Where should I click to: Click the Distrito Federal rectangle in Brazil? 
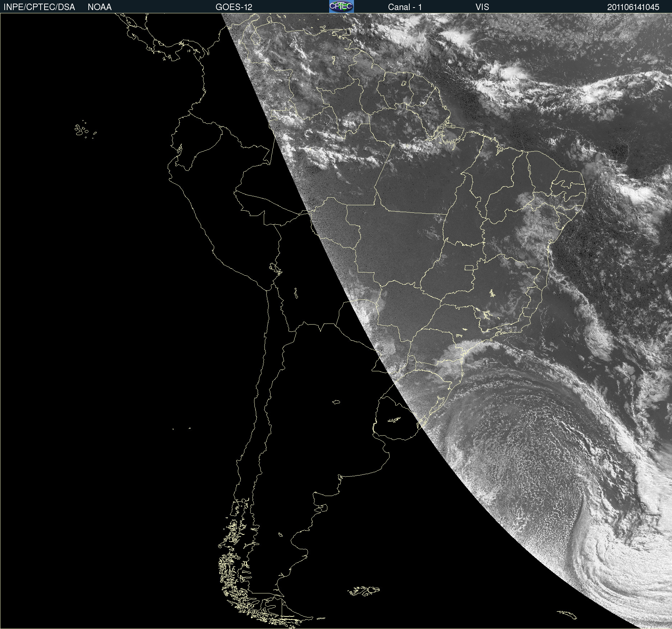tap(469, 267)
